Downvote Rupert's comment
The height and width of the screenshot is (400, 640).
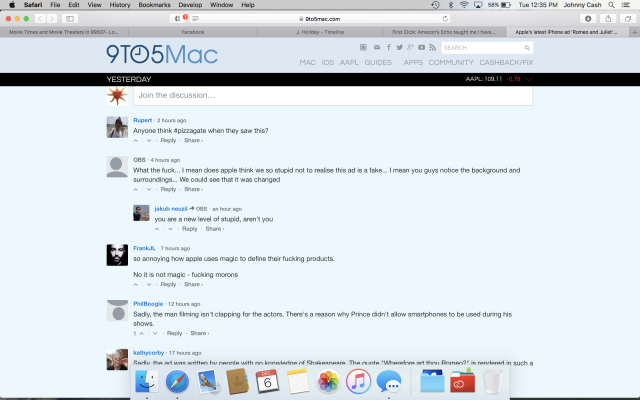[149, 140]
